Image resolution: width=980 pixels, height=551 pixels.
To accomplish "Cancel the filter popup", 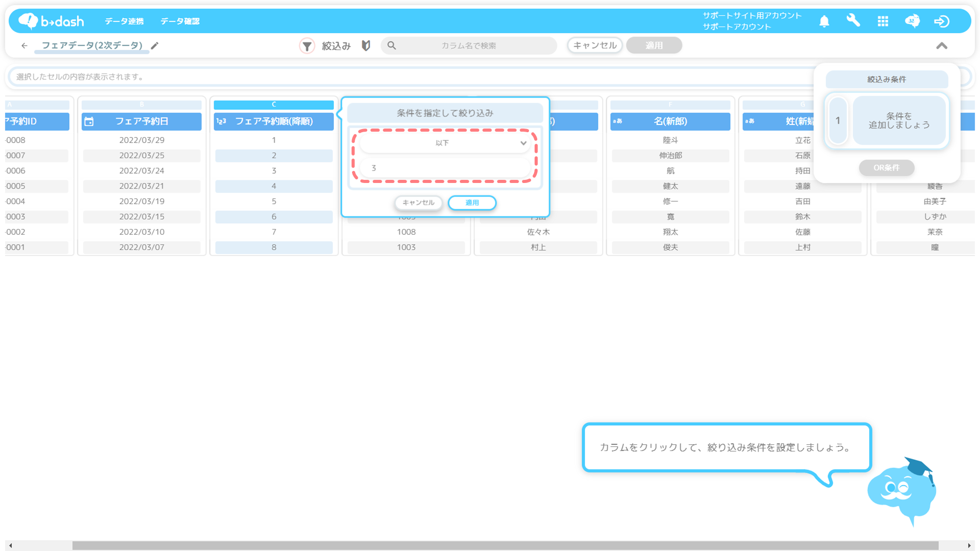I will (418, 203).
